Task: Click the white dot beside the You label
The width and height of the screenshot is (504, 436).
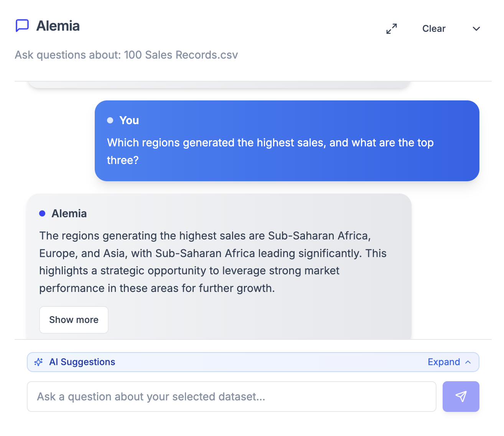Action: (x=110, y=120)
